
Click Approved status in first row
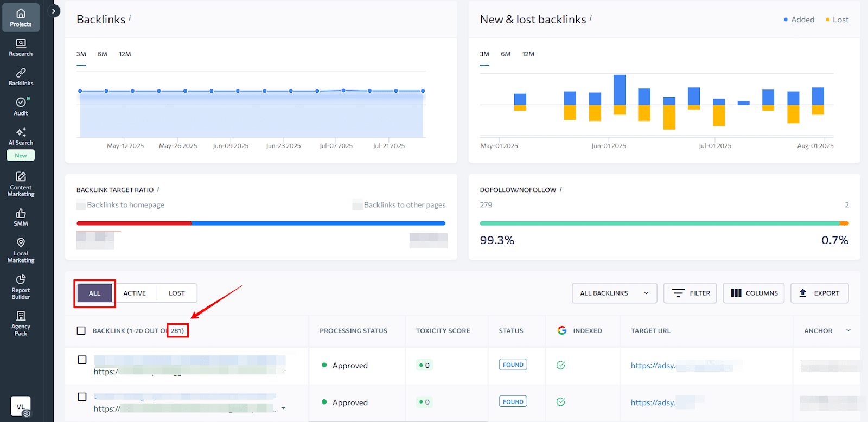[344, 366]
